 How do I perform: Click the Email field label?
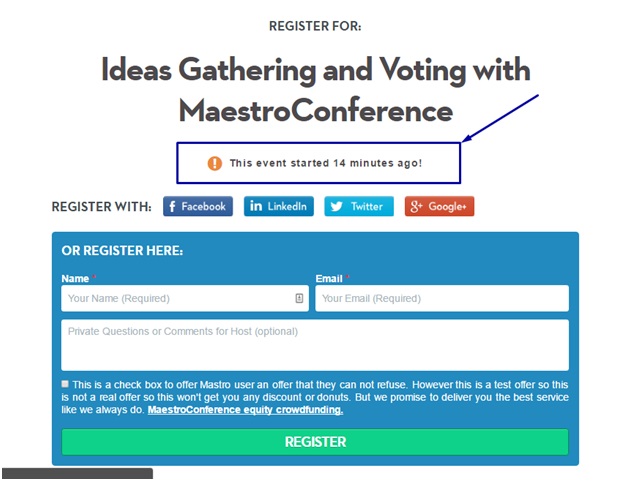(329, 279)
